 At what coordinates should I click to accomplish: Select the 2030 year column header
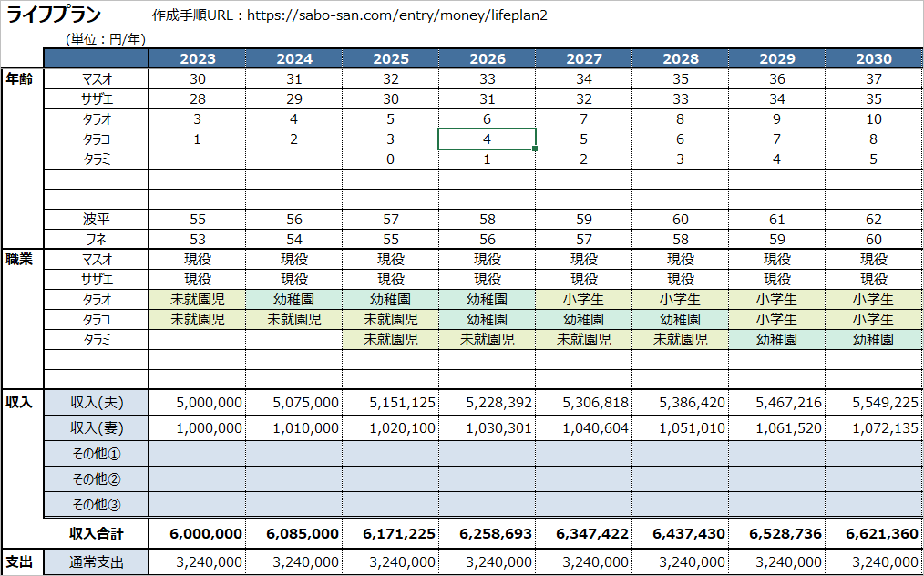874,58
